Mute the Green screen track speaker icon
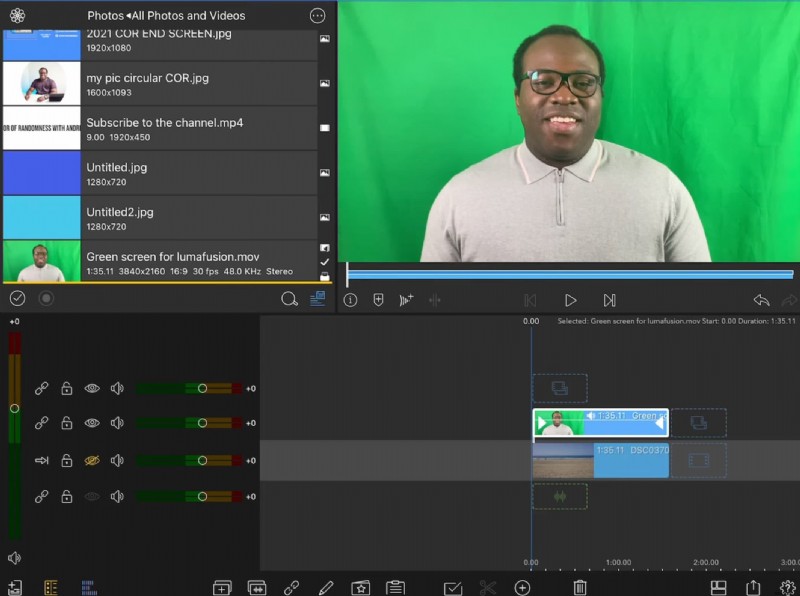 click(x=117, y=423)
